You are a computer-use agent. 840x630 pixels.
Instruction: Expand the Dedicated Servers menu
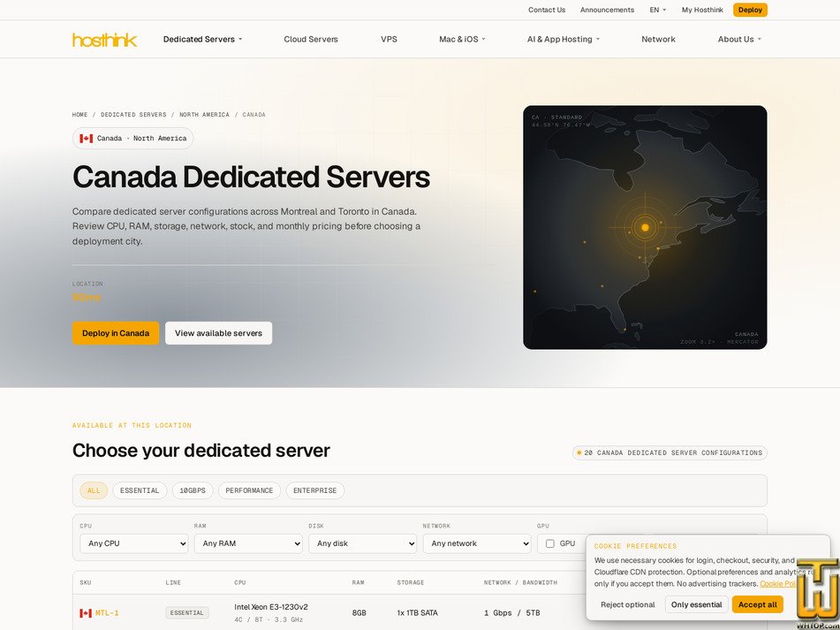coord(202,39)
